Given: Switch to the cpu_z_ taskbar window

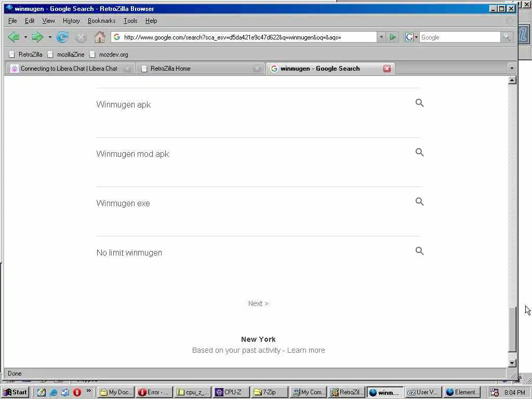Looking at the screenshot, I should coord(193,392).
